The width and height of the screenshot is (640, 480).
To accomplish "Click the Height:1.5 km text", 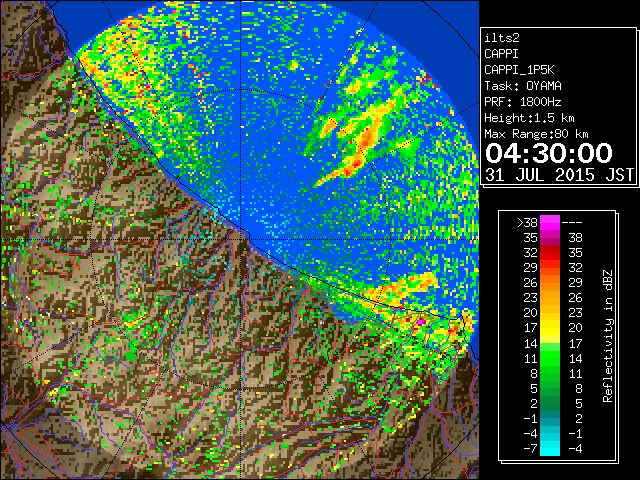I will click(529, 118).
